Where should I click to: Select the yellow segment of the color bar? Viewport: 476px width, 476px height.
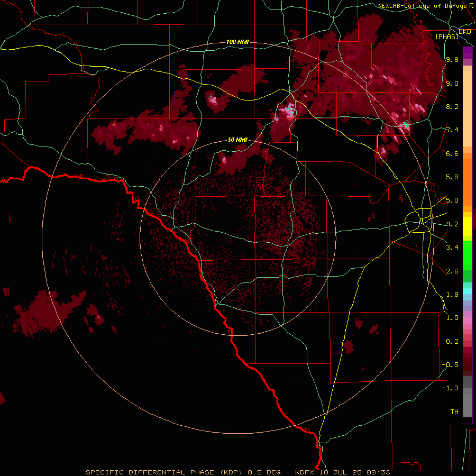click(467, 226)
